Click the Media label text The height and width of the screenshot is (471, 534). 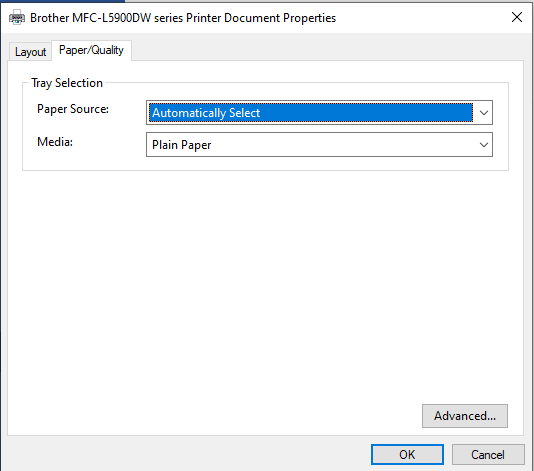pos(55,142)
